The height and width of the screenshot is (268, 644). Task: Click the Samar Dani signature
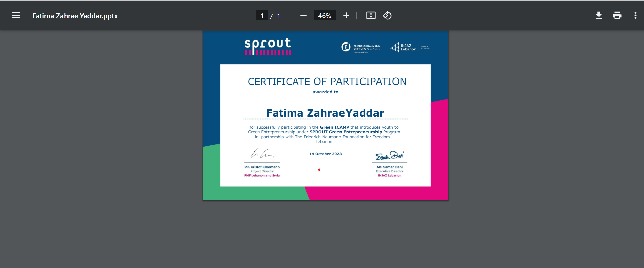(x=390, y=156)
